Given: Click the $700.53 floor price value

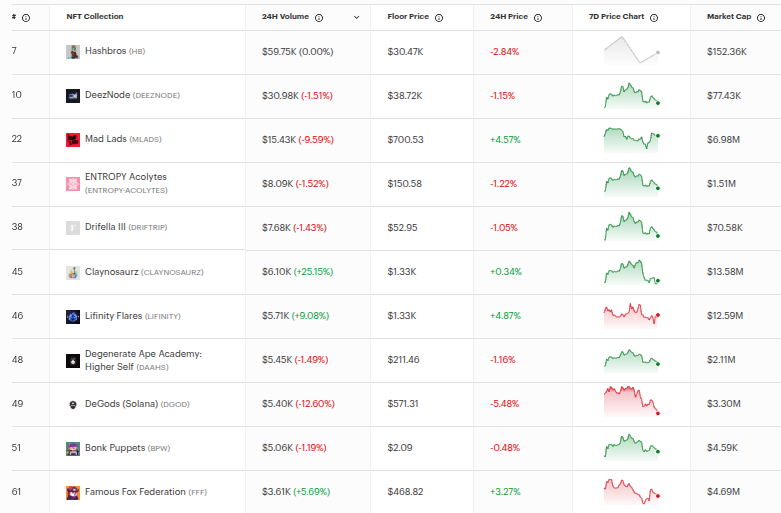Looking at the screenshot, I should (x=405, y=140).
